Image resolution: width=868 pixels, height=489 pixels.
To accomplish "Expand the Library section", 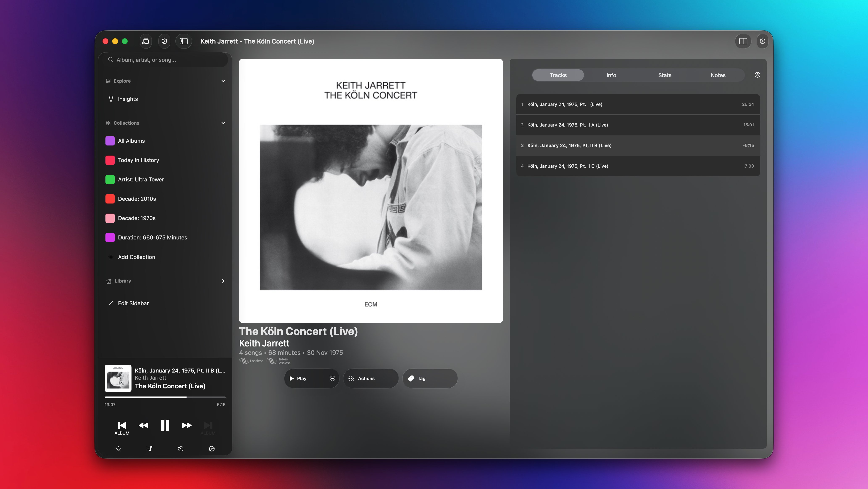I will click(x=223, y=281).
